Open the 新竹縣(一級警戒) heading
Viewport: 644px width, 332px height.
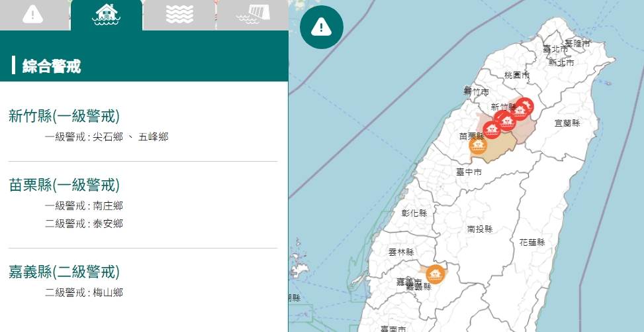coord(64,116)
